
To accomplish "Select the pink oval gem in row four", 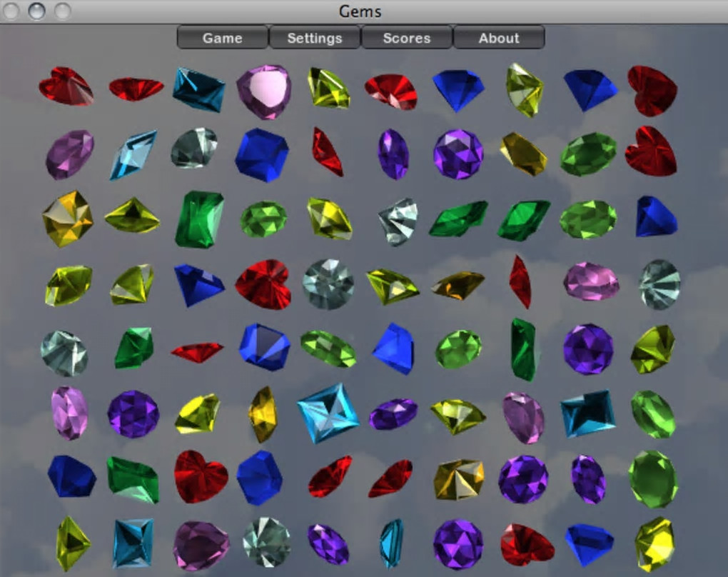I will click(591, 281).
